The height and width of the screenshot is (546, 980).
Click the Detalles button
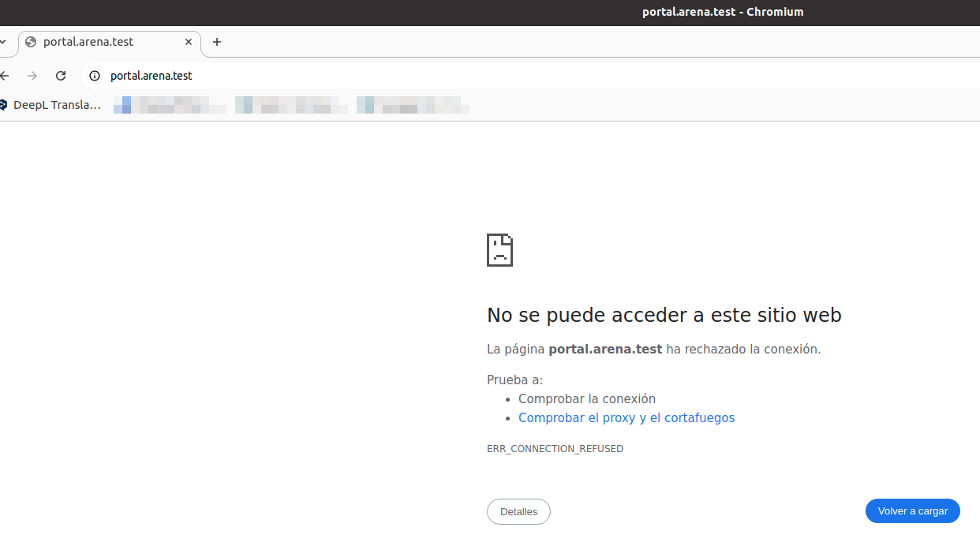coord(518,511)
